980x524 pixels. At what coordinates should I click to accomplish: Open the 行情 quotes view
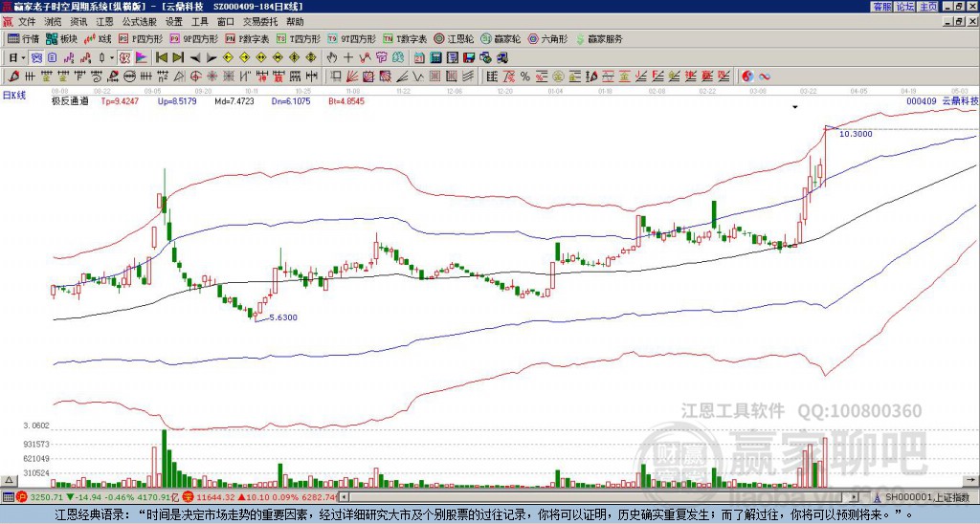click(x=23, y=38)
